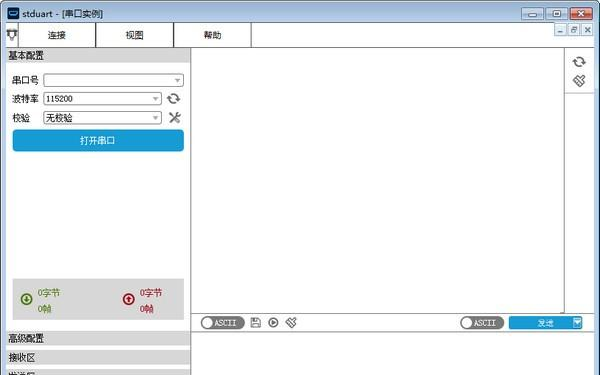
Task: Open the 校验 无校验 dropdown
Action: tap(103, 117)
